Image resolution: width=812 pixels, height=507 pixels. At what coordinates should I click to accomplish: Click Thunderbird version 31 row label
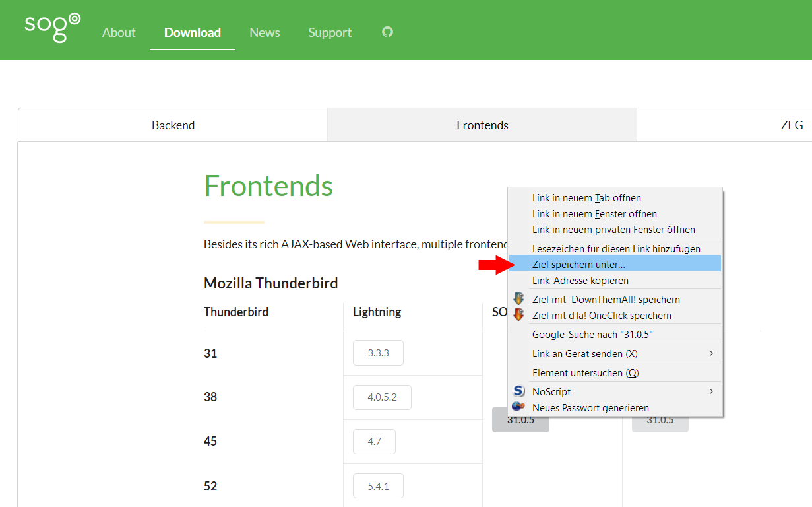(210, 353)
